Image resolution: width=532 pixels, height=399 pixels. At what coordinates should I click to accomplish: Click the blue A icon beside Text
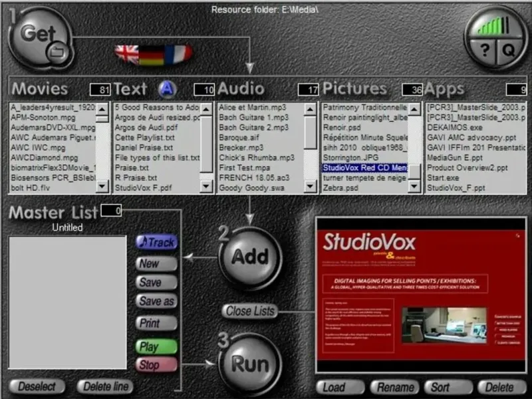click(168, 89)
